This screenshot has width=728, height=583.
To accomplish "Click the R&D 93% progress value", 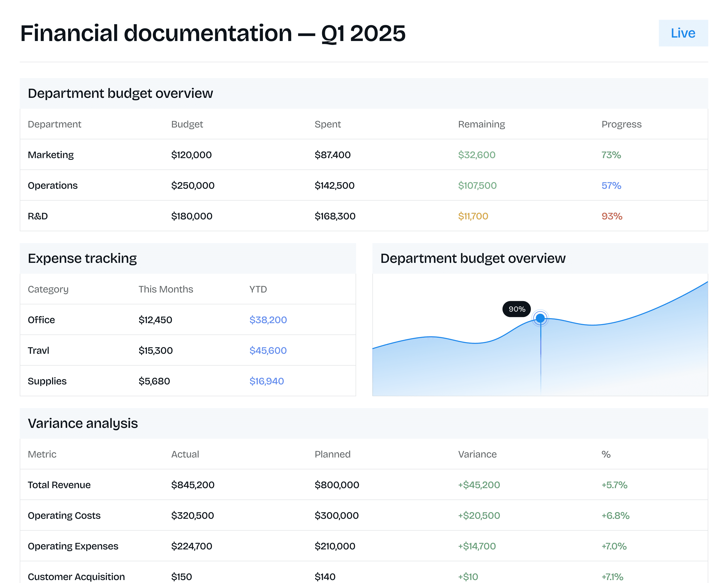I will click(x=611, y=216).
